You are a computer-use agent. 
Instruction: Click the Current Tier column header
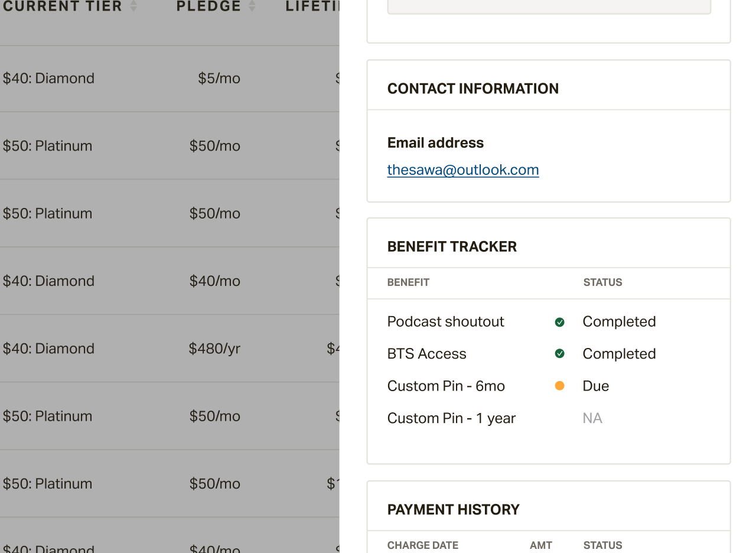pos(62,6)
